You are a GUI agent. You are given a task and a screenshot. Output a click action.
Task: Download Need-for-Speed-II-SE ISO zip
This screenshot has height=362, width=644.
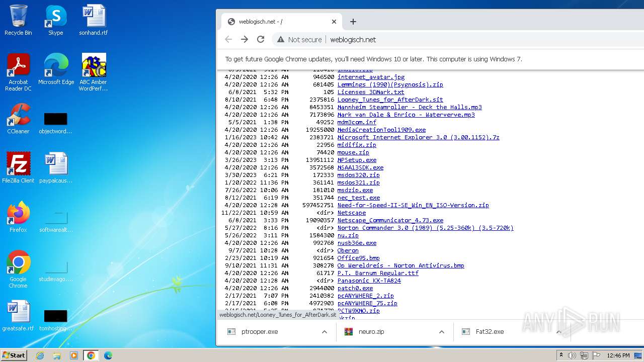[x=413, y=205]
